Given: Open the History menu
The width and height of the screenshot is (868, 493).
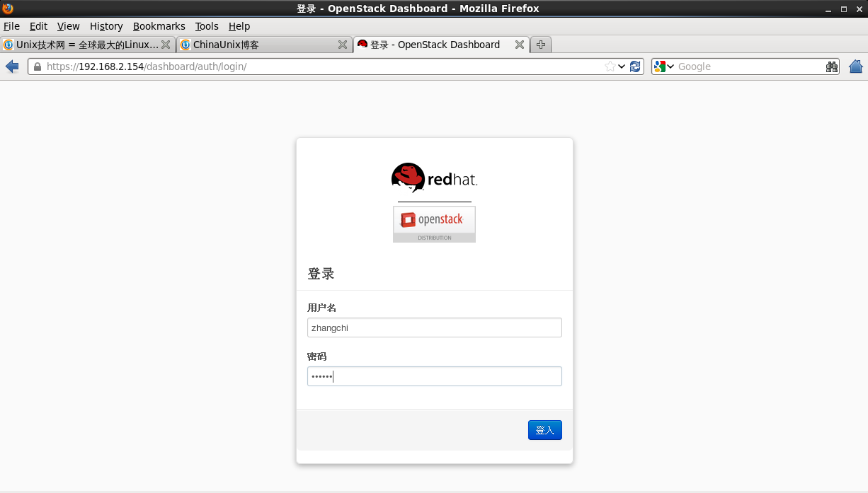Looking at the screenshot, I should click(x=105, y=26).
